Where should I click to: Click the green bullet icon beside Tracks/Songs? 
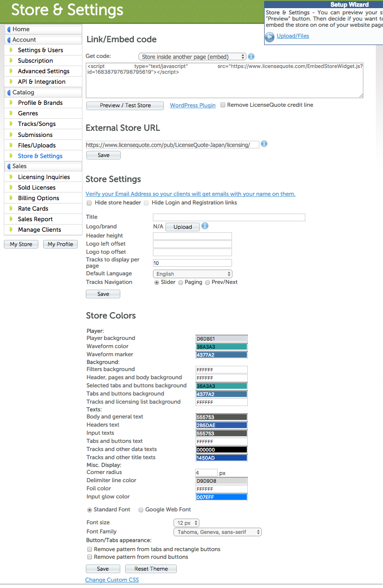click(x=11, y=124)
